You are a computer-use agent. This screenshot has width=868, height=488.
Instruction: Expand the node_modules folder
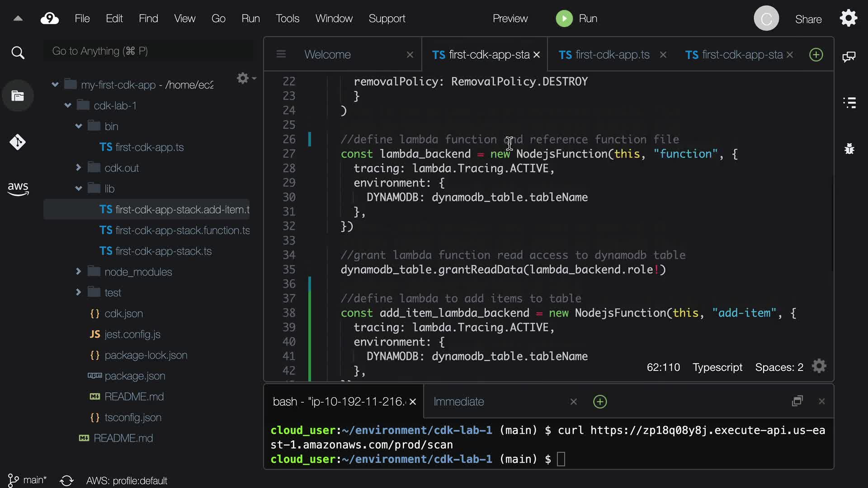pos(79,272)
